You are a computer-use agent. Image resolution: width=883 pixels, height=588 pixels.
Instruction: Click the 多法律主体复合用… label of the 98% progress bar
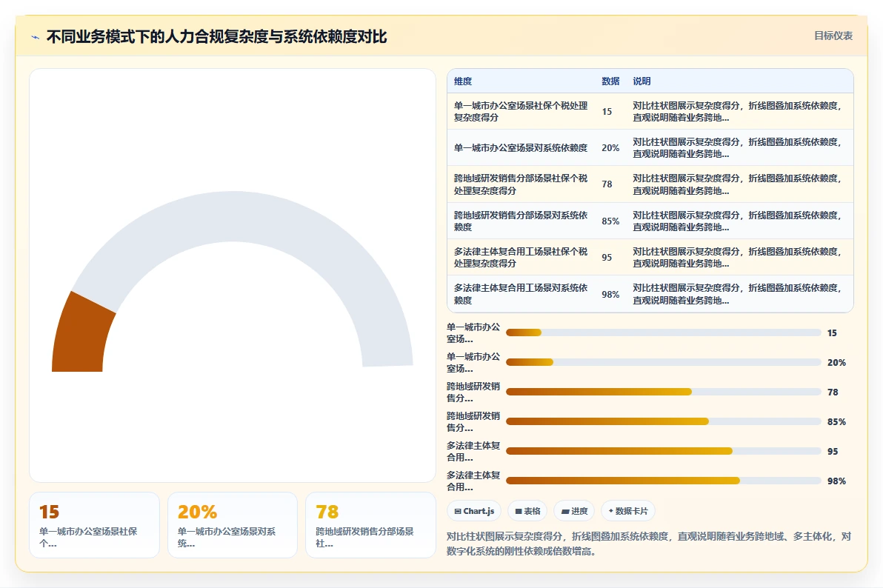[x=473, y=481]
